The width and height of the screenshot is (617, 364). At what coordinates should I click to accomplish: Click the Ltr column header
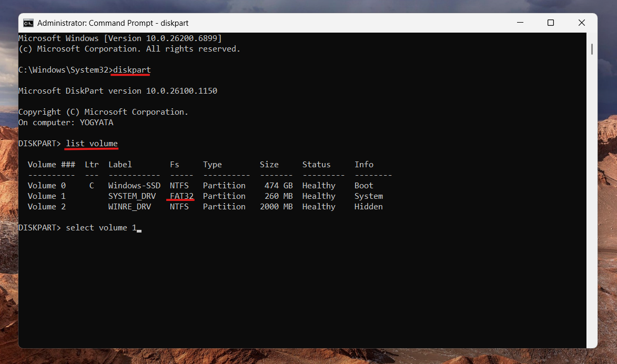pos(91,164)
